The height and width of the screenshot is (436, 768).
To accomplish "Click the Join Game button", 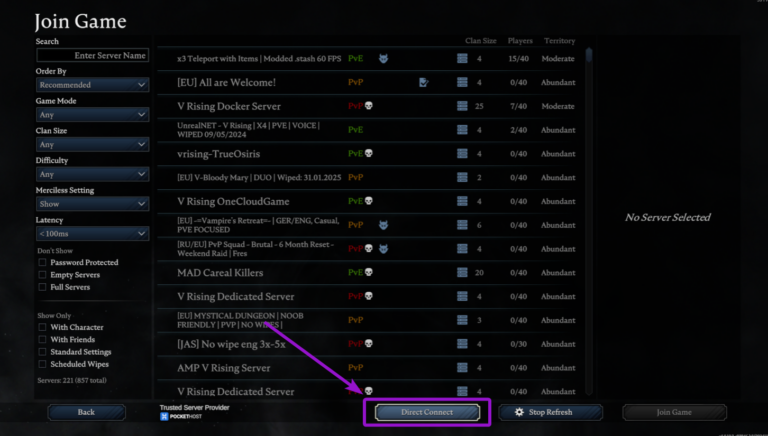I will 674,412.
